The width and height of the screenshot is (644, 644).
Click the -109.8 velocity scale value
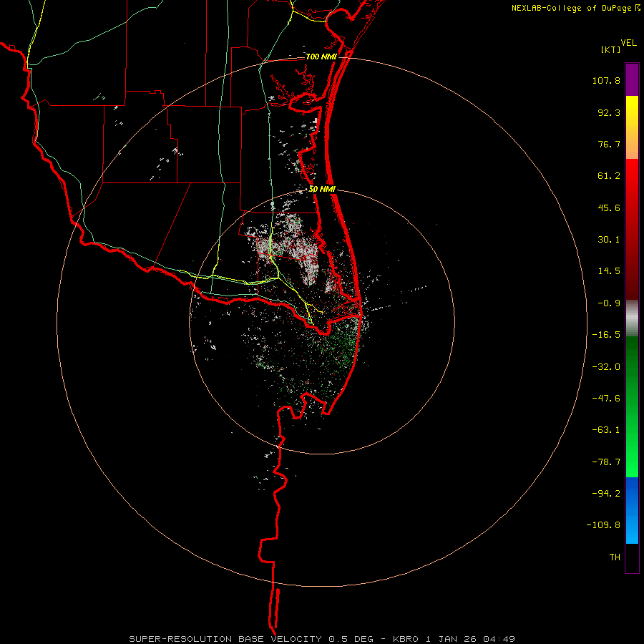[x=603, y=525]
